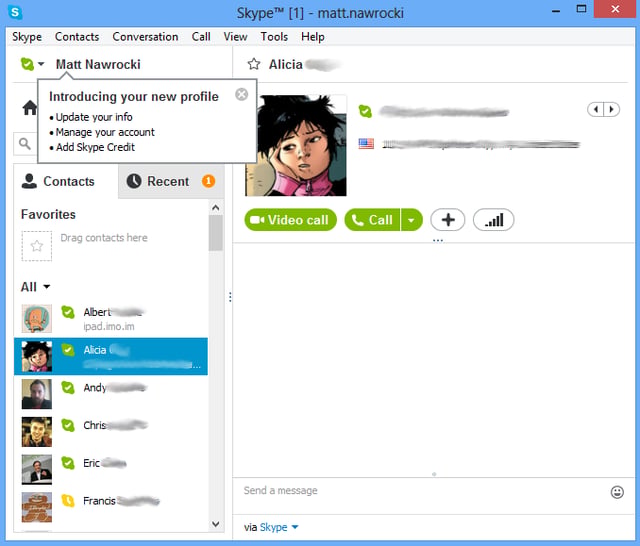Click Manage your account in popup
640x546 pixels.
coord(105,132)
